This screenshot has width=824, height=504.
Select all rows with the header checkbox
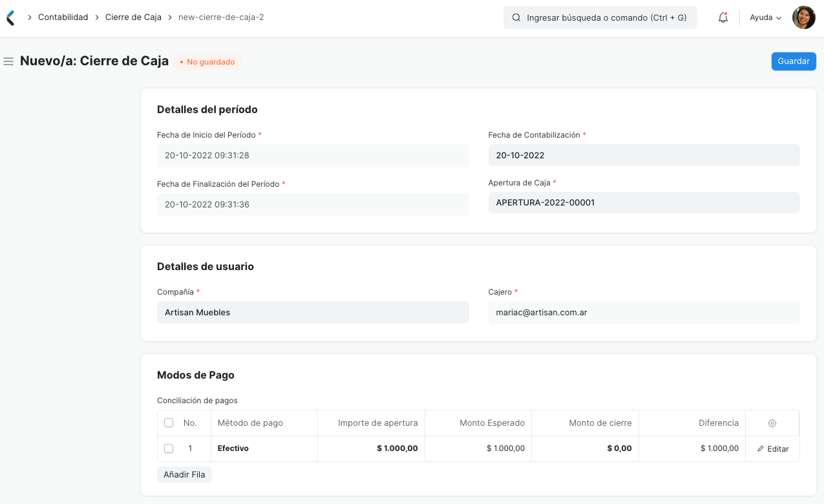coord(169,423)
